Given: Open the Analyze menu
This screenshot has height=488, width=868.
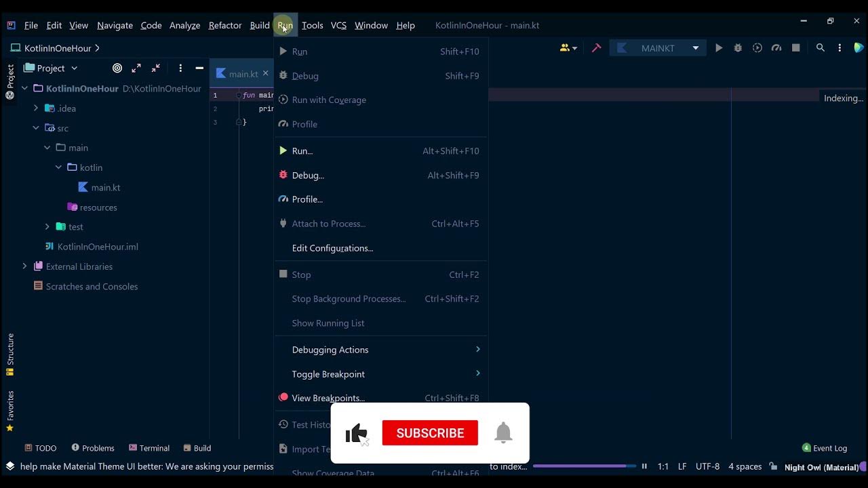Looking at the screenshot, I should [x=184, y=25].
